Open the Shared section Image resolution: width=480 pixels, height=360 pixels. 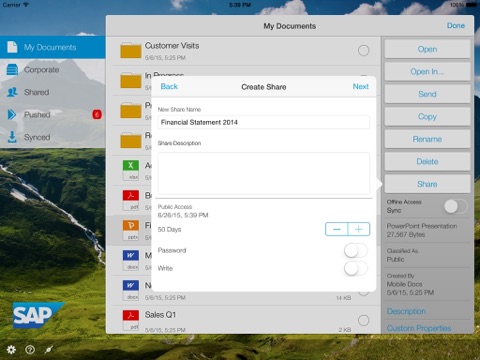[53, 92]
